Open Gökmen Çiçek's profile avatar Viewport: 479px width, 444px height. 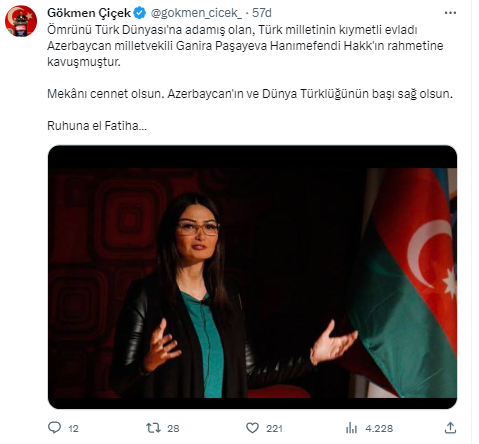pyautogui.click(x=21, y=21)
